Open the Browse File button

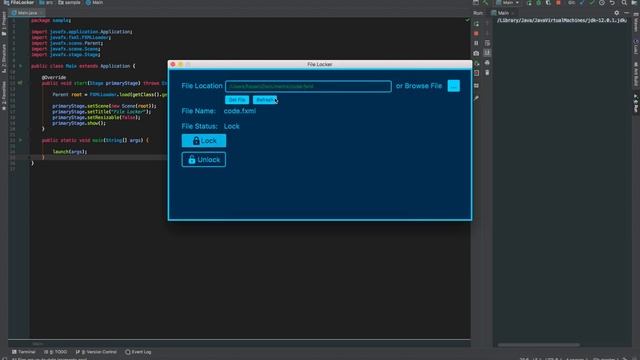[453, 86]
